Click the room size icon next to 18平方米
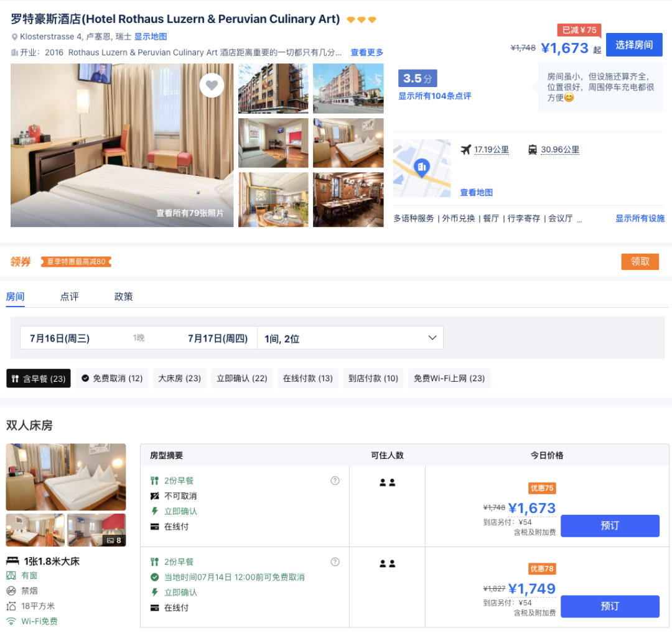This screenshot has width=672, height=633. (x=11, y=606)
